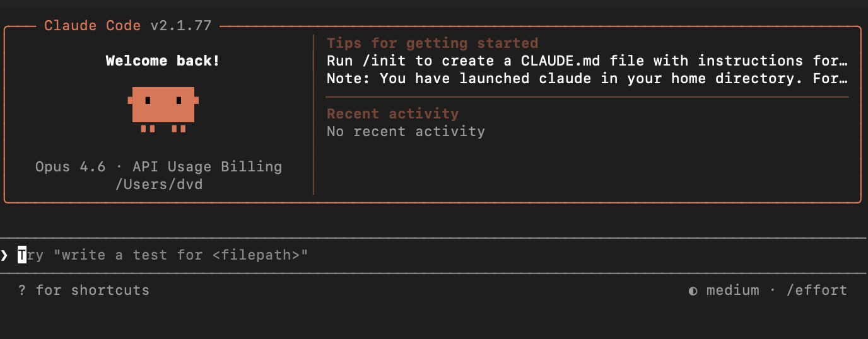This screenshot has height=339, width=868.
Task: Click the prompt input showing "write a test"
Action: tap(433, 255)
